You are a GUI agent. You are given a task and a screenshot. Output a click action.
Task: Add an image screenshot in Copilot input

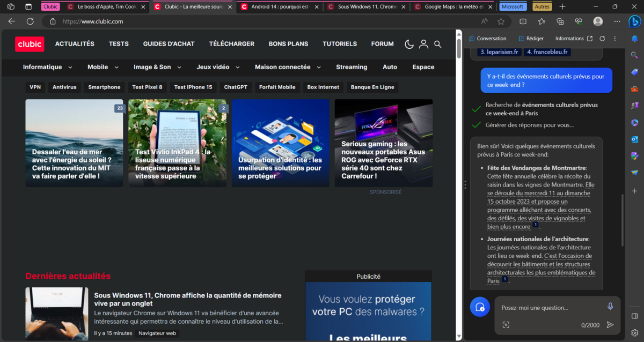(x=506, y=325)
